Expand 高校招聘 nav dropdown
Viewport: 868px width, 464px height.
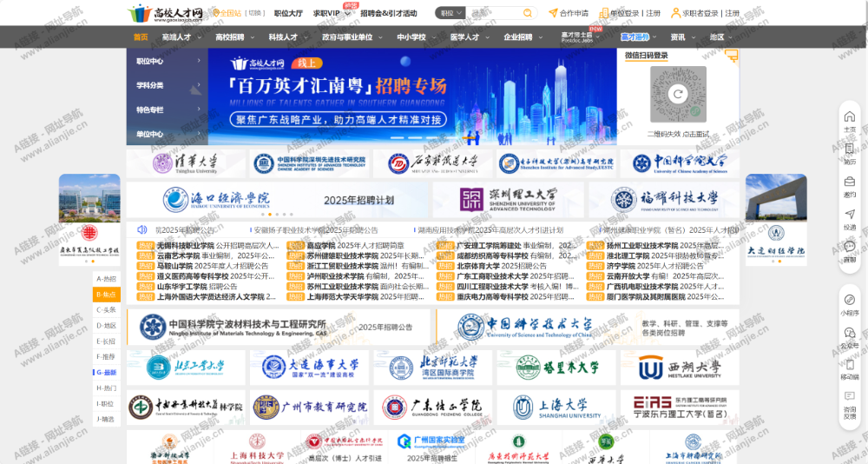tap(252, 37)
